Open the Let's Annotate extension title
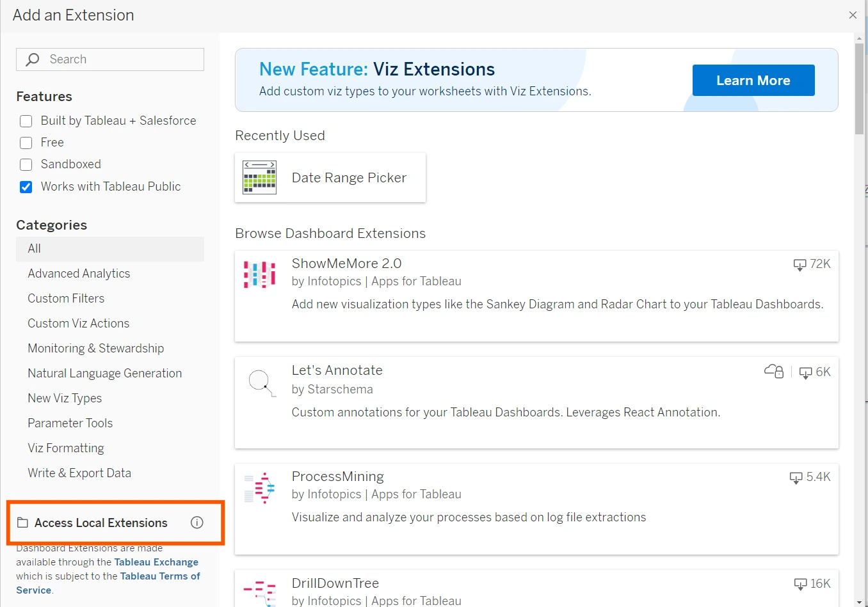The image size is (868, 607). (x=337, y=370)
